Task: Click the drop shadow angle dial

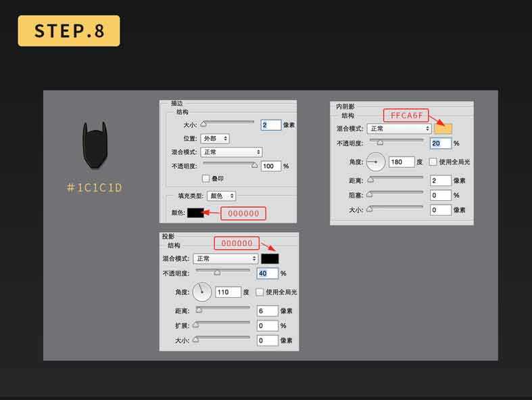Action: pyautogui.click(x=202, y=292)
